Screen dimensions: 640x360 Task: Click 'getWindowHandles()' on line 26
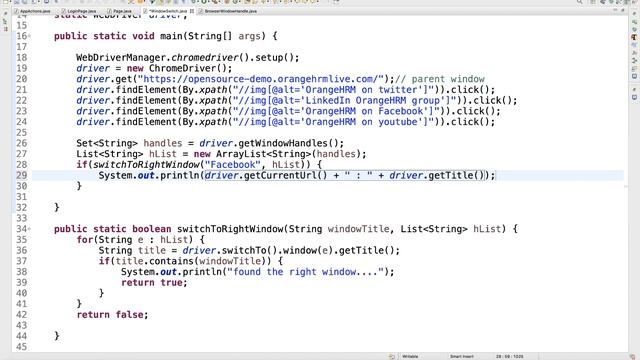[288, 143]
